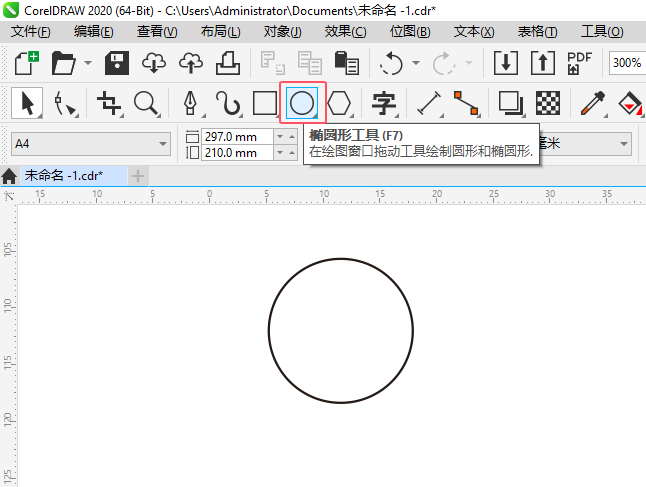Viewport: 646px width, 487px height.
Task: Select the Drop Shadow tool
Action: click(x=511, y=103)
